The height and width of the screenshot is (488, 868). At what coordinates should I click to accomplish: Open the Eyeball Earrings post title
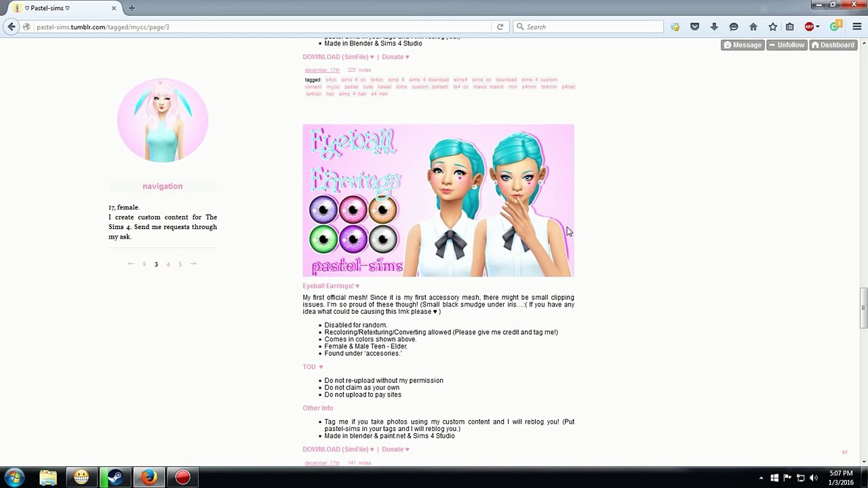point(331,286)
